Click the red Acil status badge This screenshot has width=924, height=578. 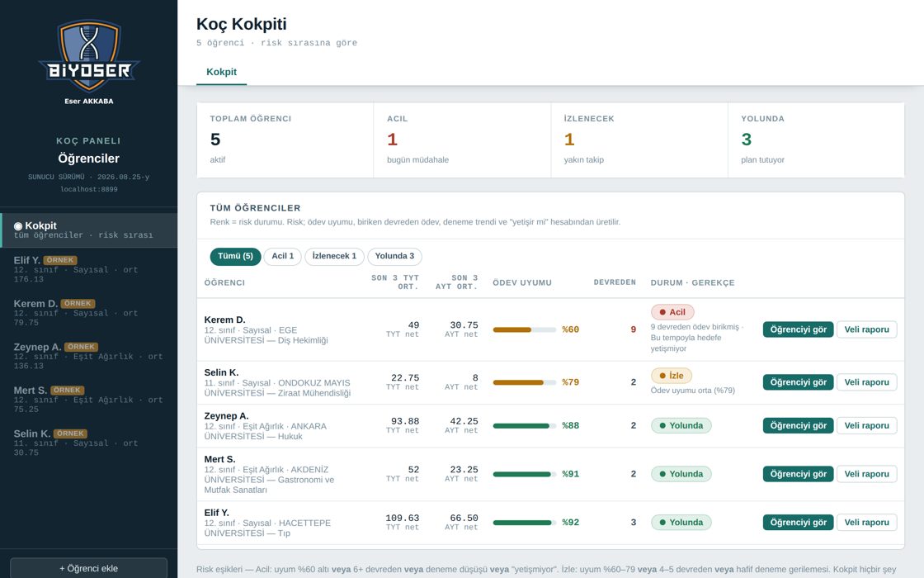672,312
